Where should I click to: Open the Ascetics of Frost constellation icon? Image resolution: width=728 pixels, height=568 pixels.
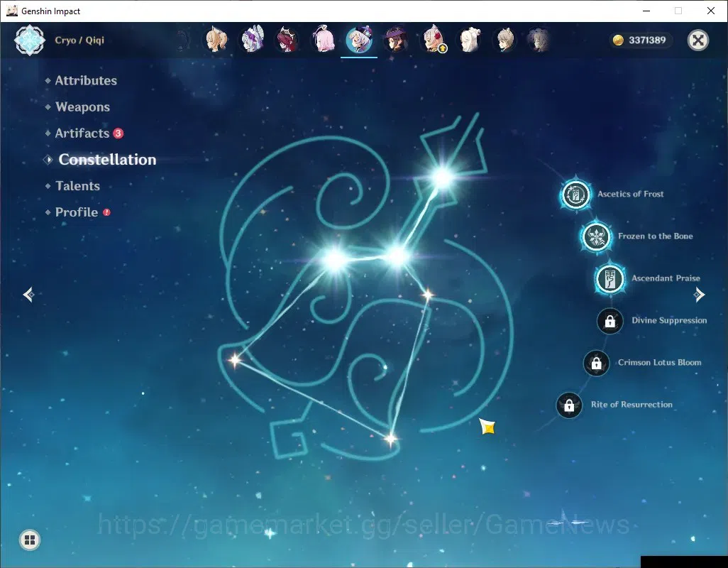(575, 195)
